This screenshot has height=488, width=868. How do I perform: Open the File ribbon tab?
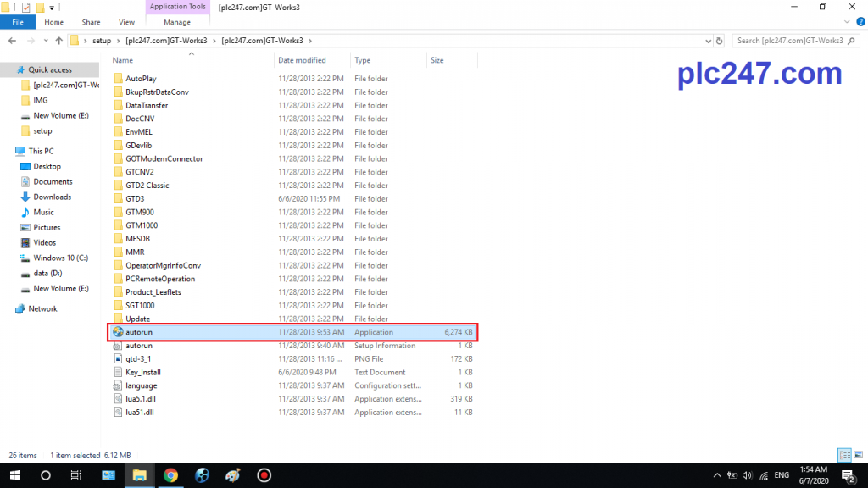[18, 22]
